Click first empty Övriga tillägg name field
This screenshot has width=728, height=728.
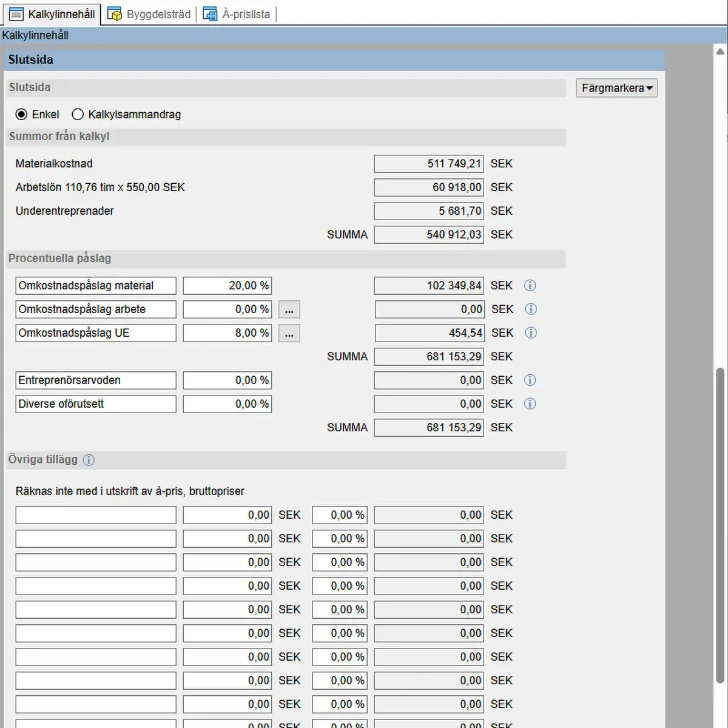96,515
